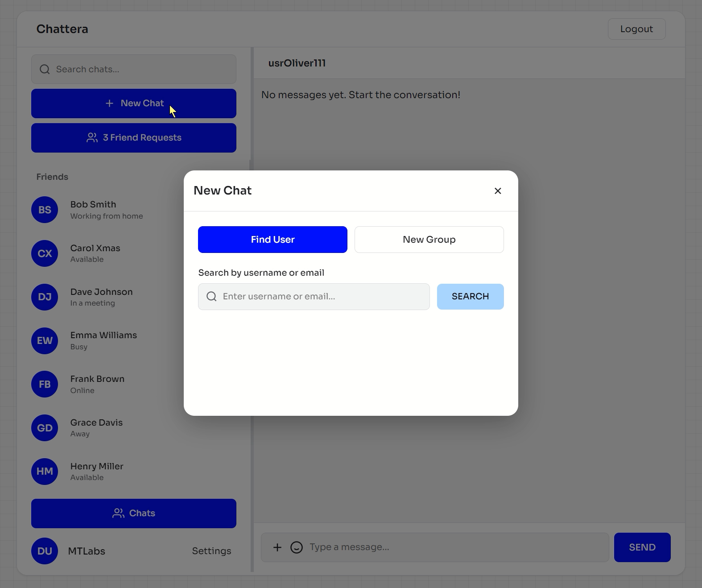Open chat with Bob Smith
Image resolution: width=702 pixels, height=588 pixels.
pos(134,210)
